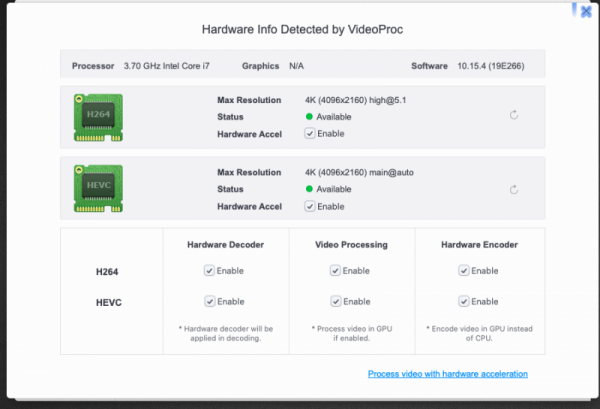
Task: Refresh the H264 hardware detection
Action: point(514,116)
